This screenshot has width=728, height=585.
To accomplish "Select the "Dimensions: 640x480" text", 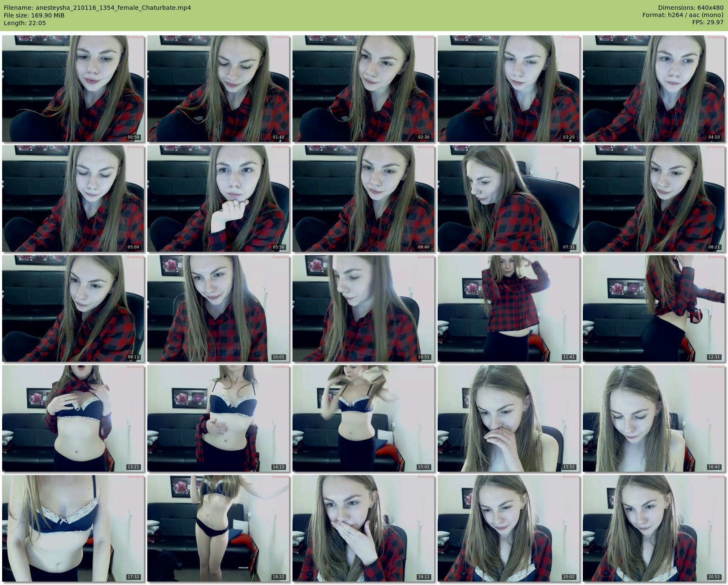I will [691, 8].
